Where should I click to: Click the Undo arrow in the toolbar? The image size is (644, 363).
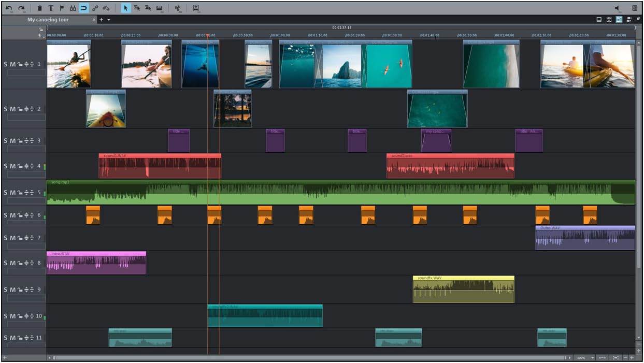pos(9,8)
